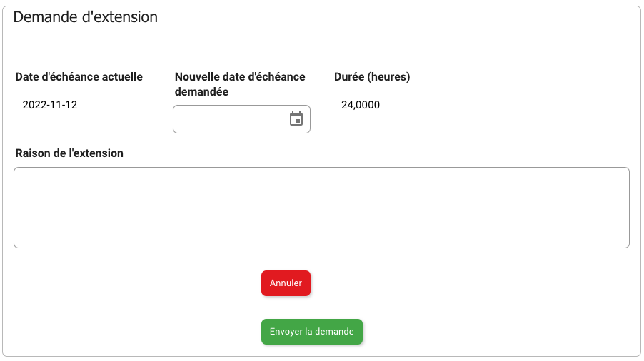Select the current due date value 2022-11-12
Viewport: 644px width, 361px height.
click(50, 105)
